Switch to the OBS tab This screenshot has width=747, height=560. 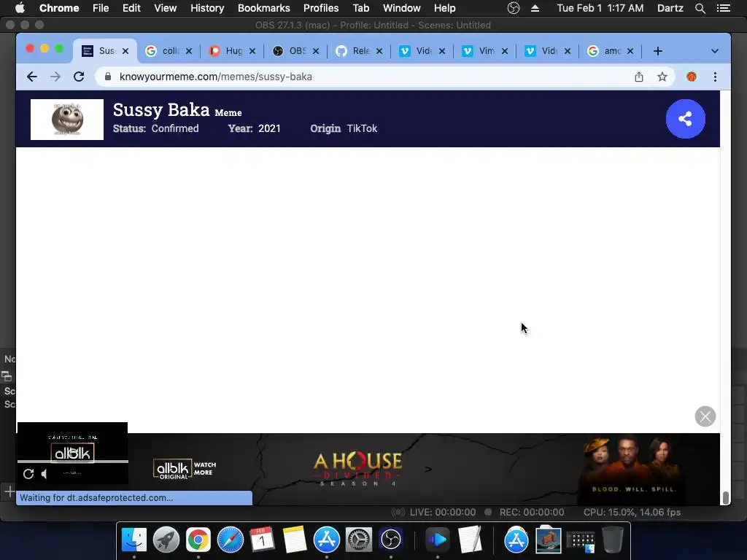pos(295,51)
